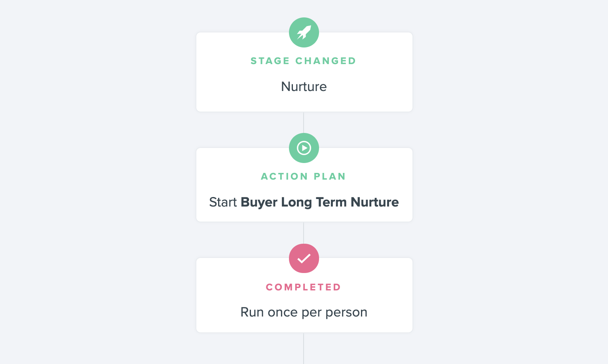Click the word Start in action card
The width and height of the screenshot is (608, 364).
(x=223, y=202)
